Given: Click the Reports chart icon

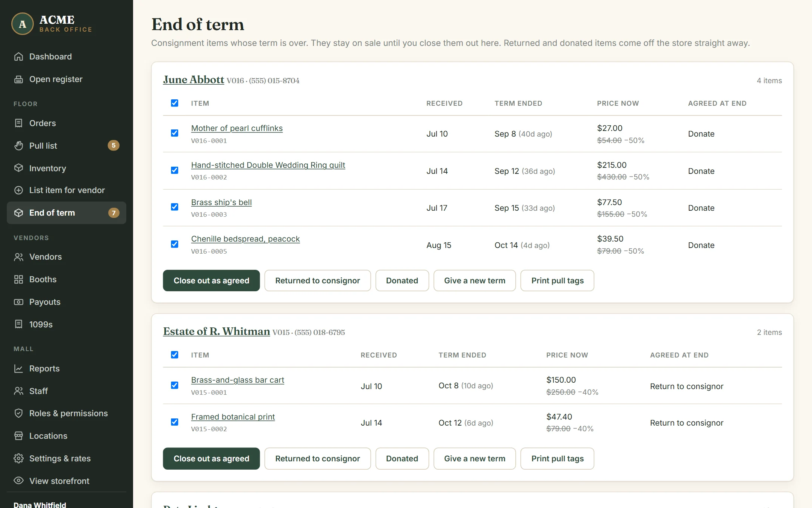Looking at the screenshot, I should pyautogui.click(x=18, y=368).
